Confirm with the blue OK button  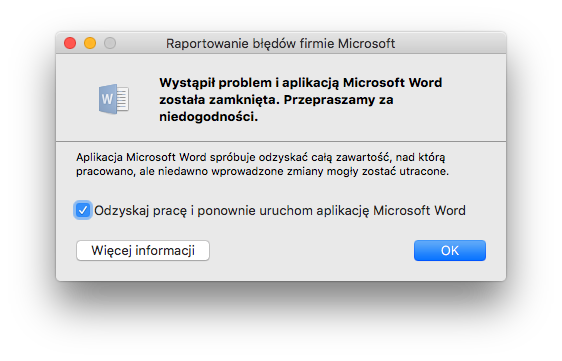tap(450, 250)
